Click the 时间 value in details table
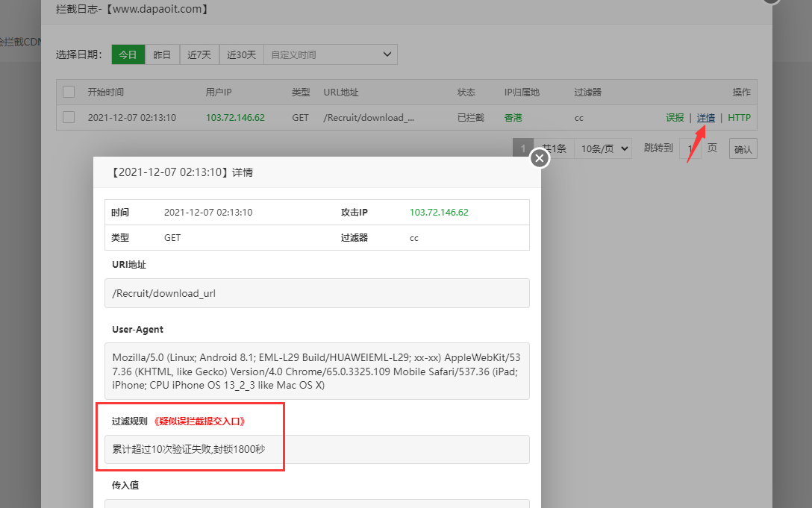The width and height of the screenshot is (812, 508). click(x=208, y=213)
